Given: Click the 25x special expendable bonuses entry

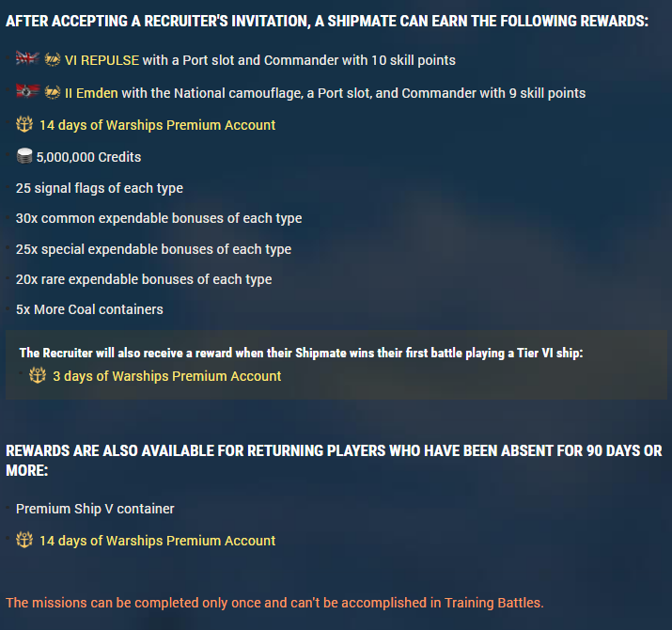Looking at the screenshot, I should tap(153, 249).
